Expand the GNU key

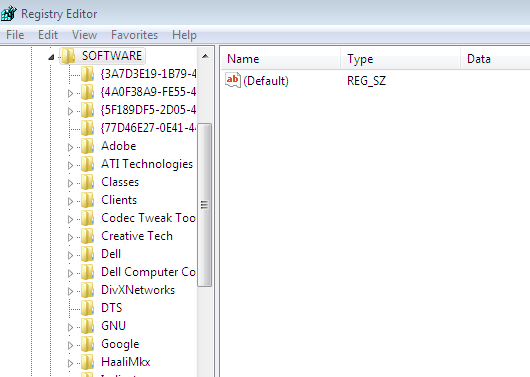[x=70, y=327]
